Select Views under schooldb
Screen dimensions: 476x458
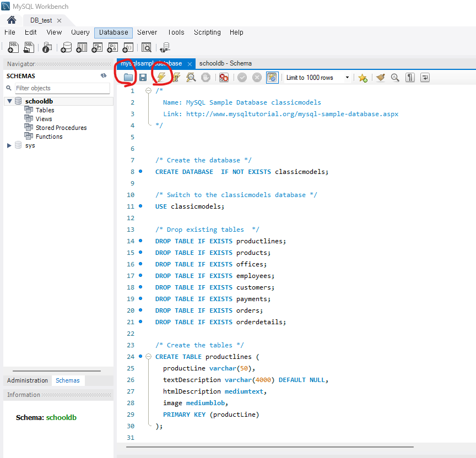pyautogui.click(x=44, y=119)
